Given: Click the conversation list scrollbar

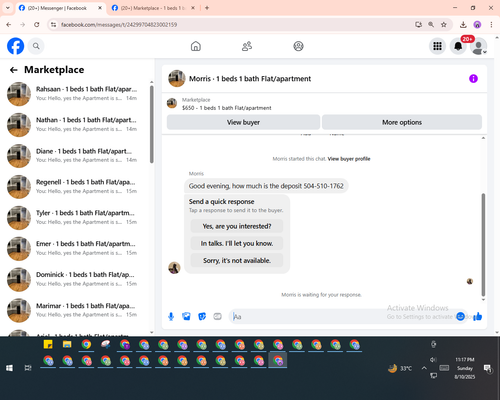Looking at the screenshot, I should point(152,124).
